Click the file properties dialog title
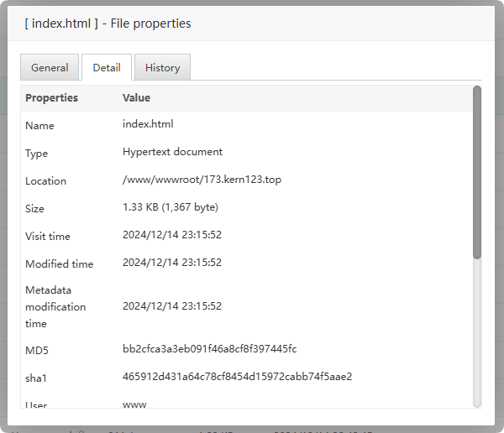This screenshot has height=433, width=504. point(108,23)
